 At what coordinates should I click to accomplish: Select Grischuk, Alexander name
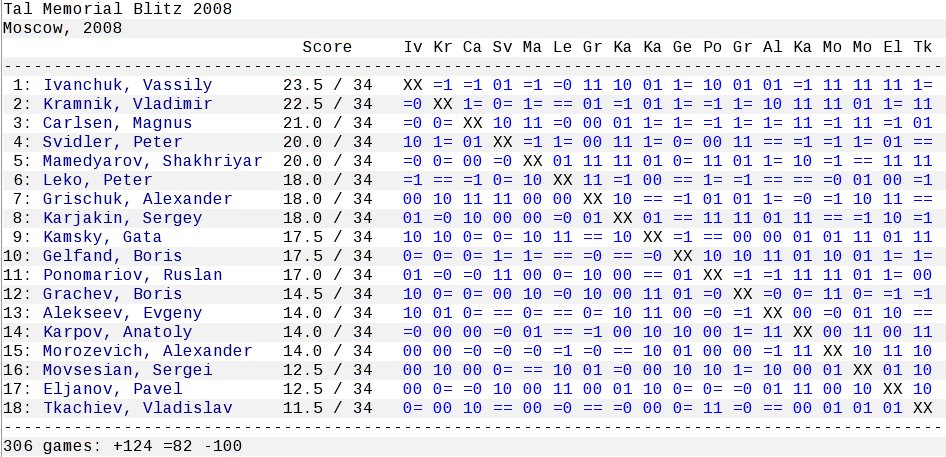coord(137,199)
